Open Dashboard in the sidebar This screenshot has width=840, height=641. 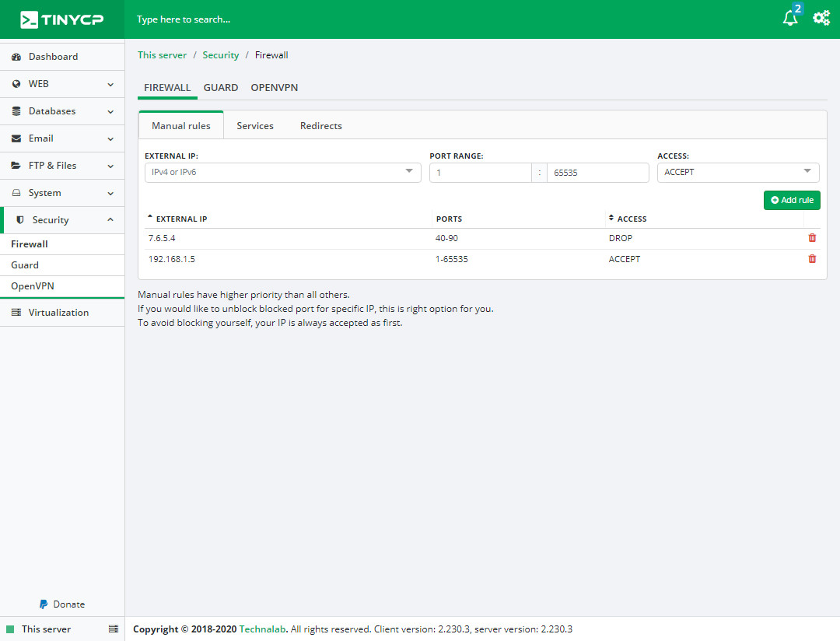tap(62, 57)
